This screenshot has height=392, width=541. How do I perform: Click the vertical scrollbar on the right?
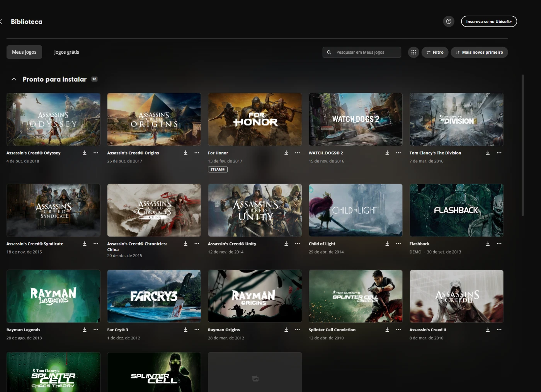[522, 145]
